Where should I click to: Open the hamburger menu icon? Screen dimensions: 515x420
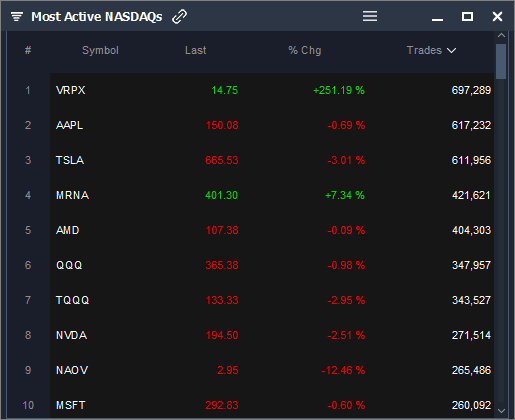point(370,16)
